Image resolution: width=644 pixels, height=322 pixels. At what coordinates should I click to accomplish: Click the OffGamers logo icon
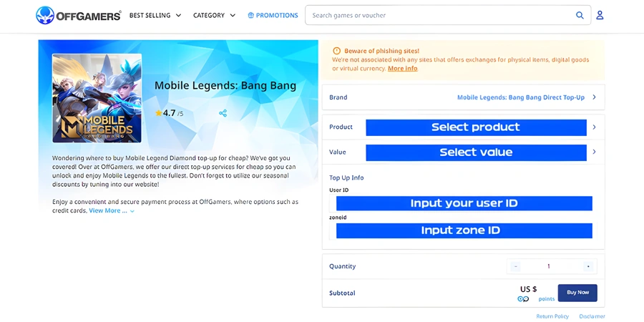45,15
